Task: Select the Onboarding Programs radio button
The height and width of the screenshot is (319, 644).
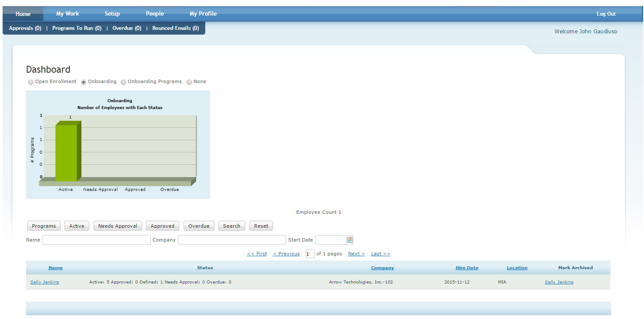Action: click(123, 82)
